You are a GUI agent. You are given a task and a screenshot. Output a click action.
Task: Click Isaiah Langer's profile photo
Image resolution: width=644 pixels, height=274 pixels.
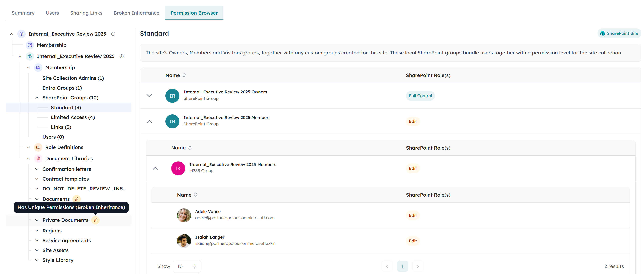[x=184, y=241]
